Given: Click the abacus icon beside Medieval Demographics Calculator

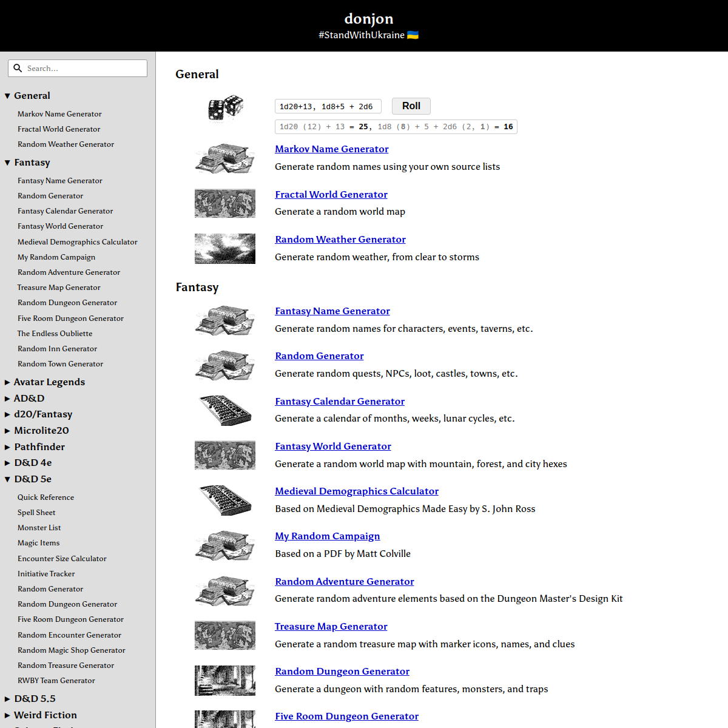Looking at the screenshot, I should point(225,500).
